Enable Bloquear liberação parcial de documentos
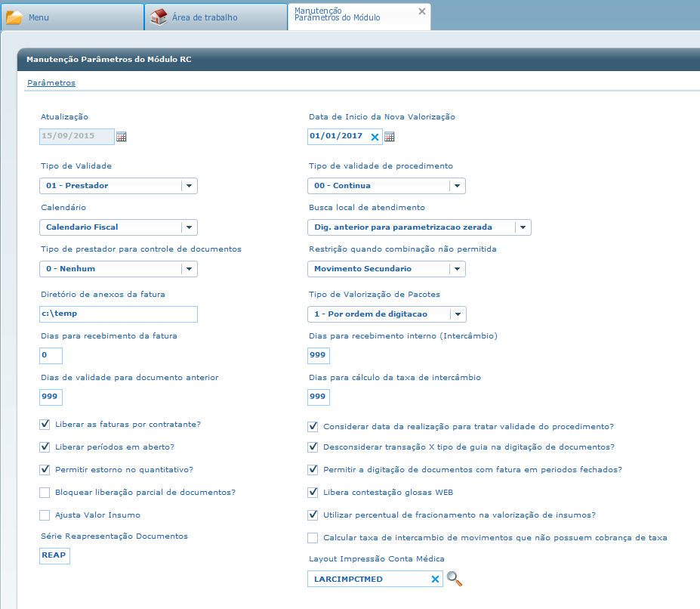The height and width of the screenshot is (609, 700). tap(45, 493)
